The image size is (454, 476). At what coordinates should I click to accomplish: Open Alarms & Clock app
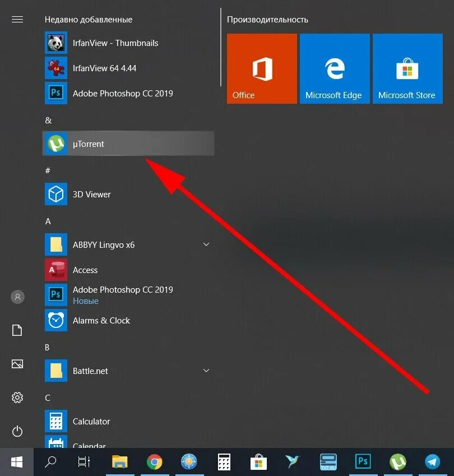128,320
